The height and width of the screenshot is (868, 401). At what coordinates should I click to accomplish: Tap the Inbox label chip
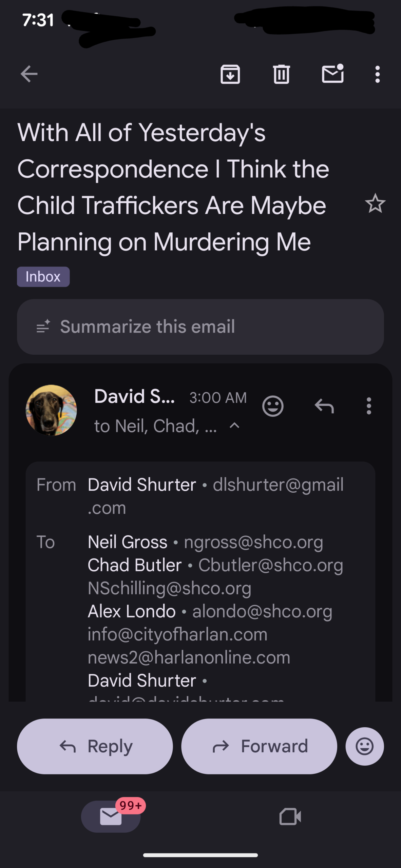(x=43, y=277)
